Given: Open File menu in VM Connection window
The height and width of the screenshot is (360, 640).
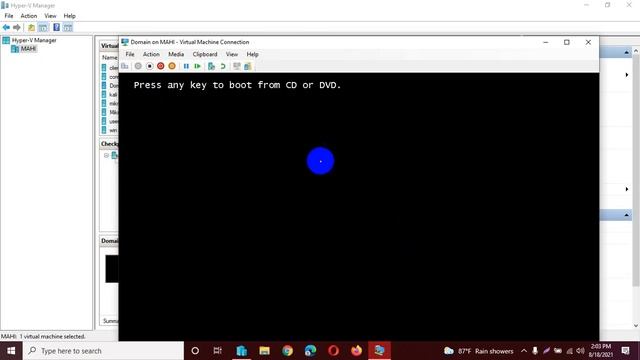Looking at the screenshot, I should [x=130, y=54].
